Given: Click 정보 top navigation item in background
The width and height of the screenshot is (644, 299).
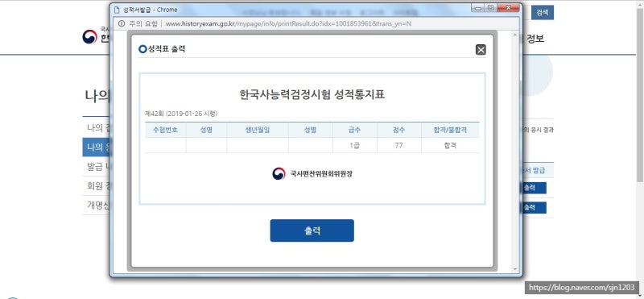Looking at the screenshot, I should [x=535, y=39].
